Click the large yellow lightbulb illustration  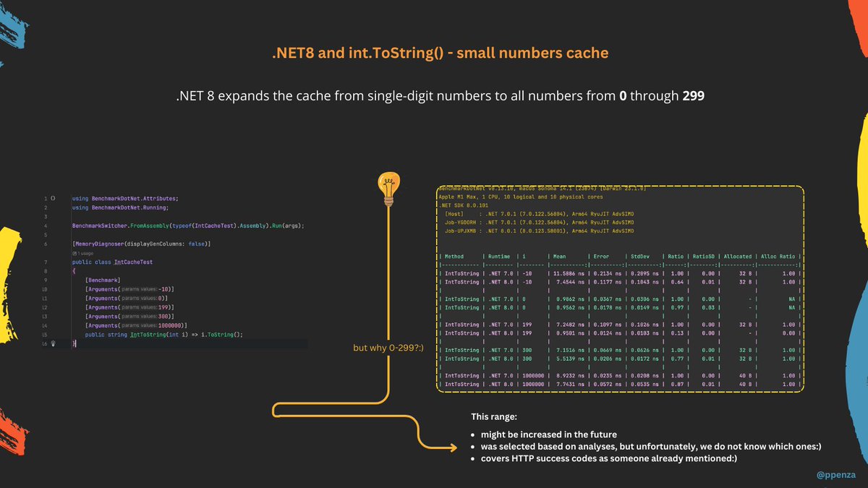[x=388, y=187]
